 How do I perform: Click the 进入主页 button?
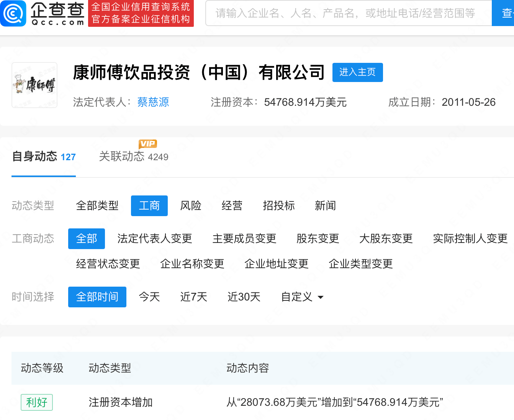tap(357, 72)
